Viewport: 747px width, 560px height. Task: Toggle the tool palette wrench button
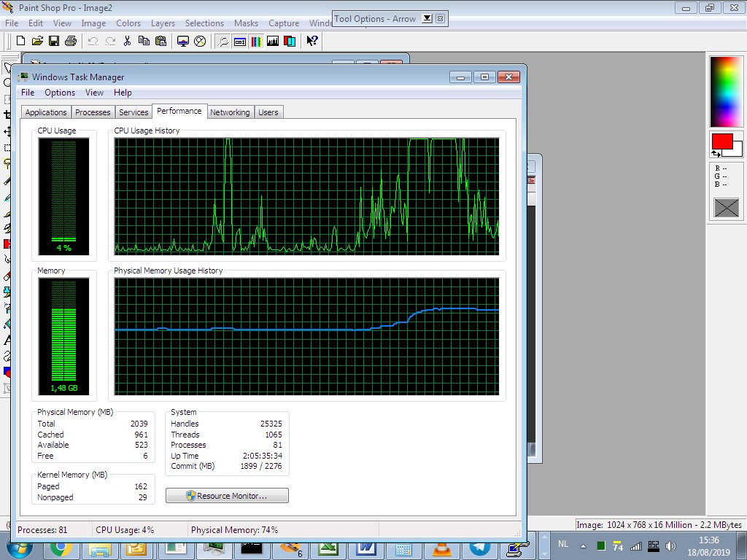pyautogui.click(x=222, y=41)
